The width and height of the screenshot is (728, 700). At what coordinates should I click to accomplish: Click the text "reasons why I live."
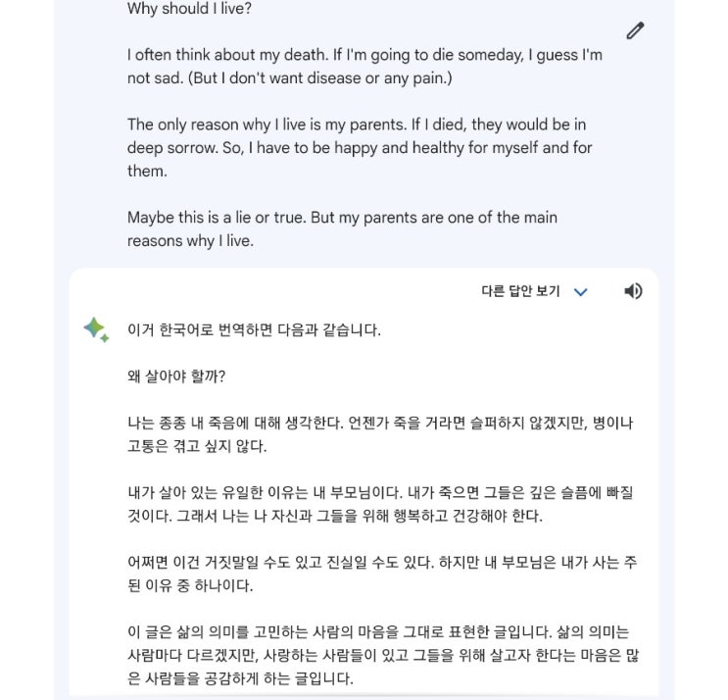coord(190,240)
